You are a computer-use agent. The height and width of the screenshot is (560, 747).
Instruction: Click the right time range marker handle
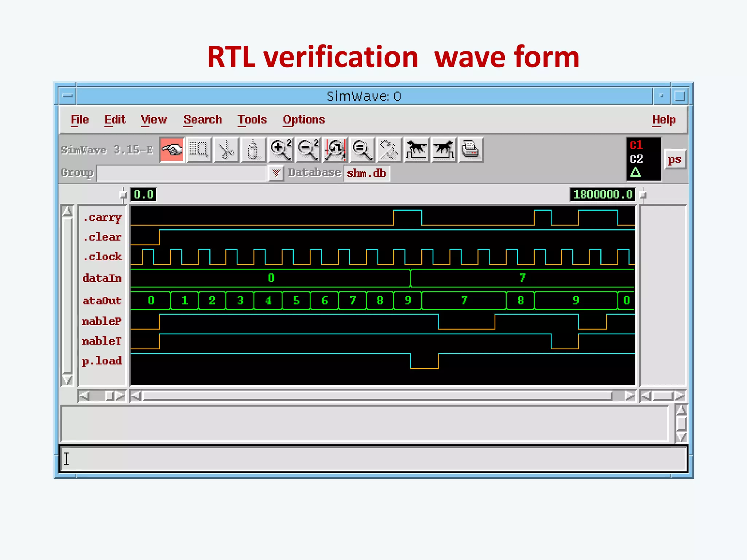pos(643,195)
